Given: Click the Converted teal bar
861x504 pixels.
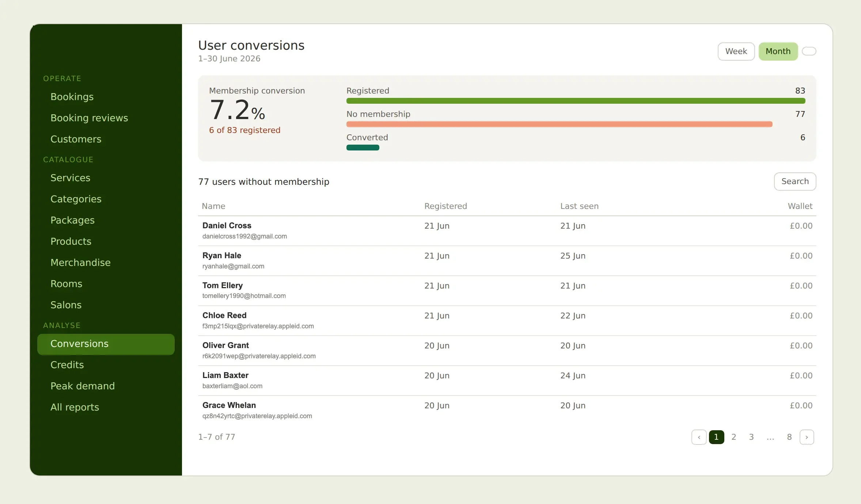Looking at the screenshot, I should [x=363, y=148].
